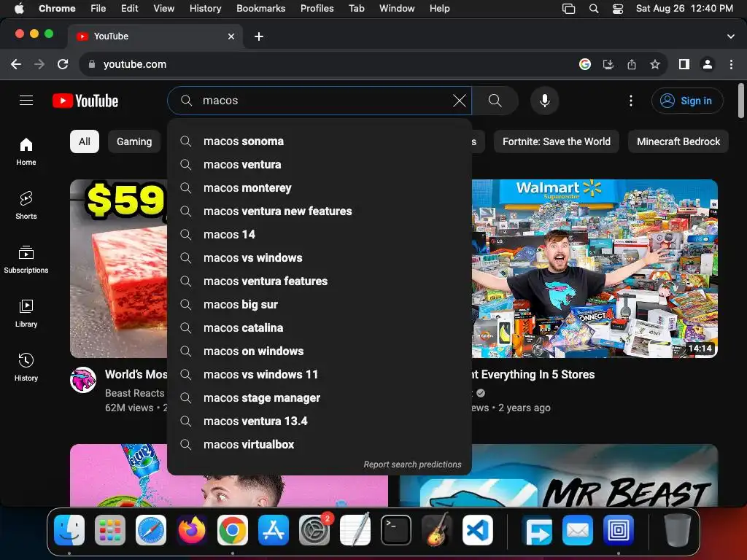The height and width of the screenshot is (560, 747).
Task: Open History in sidebar
Action: tap(26, 367)
